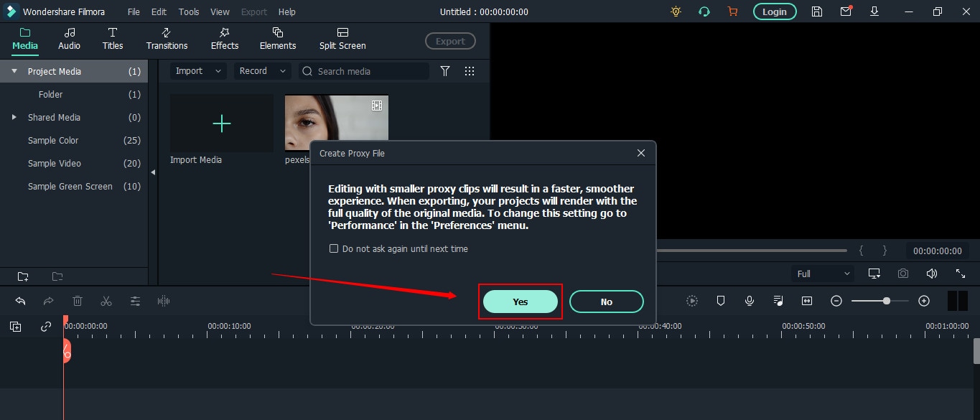Screen dimensions: 980x420
Task: Open the Edit menu
Action: point(159,12)
